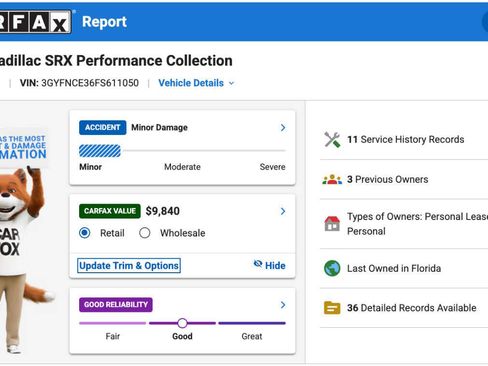Click the previous owners people icon
The width and height of the screenshot is (488, 366).
coord(332,179)
